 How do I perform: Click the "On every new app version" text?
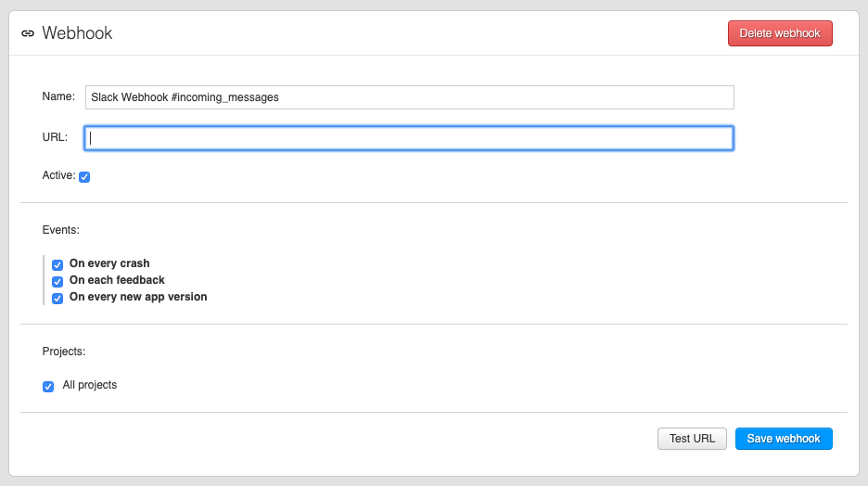point(138,297)
